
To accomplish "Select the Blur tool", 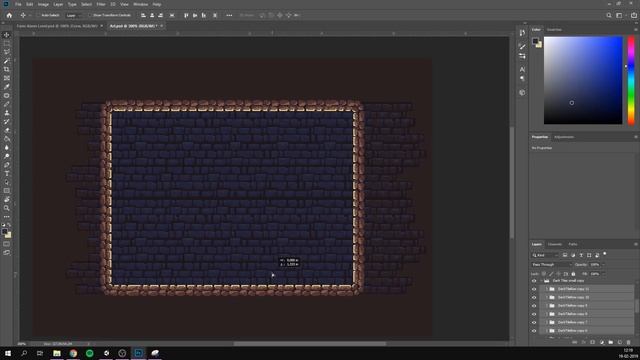I will click(x=7, y=147).
